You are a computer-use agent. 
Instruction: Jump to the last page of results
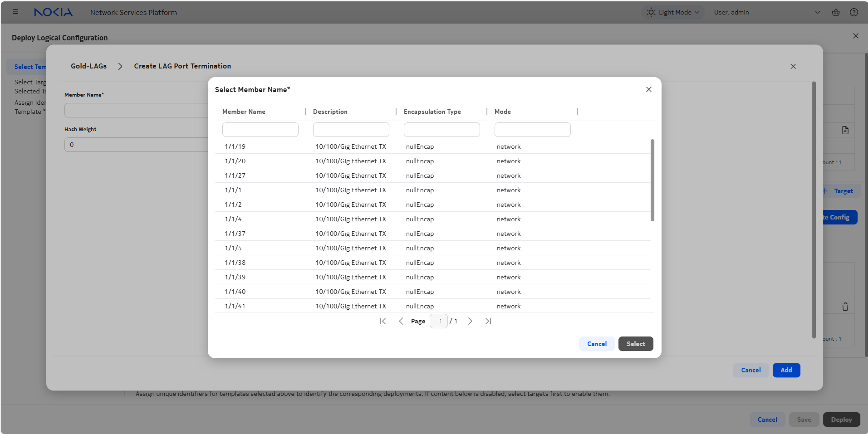[488, 321]
